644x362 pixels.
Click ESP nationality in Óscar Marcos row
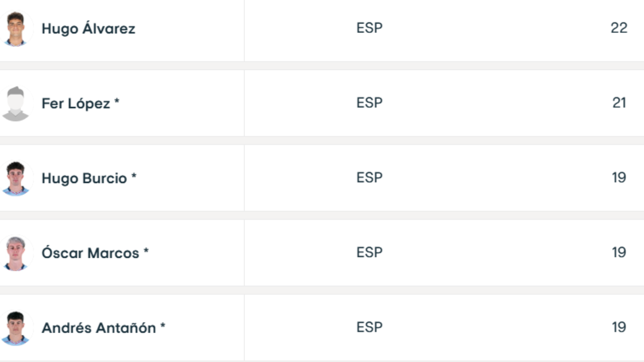pos(369,252)
